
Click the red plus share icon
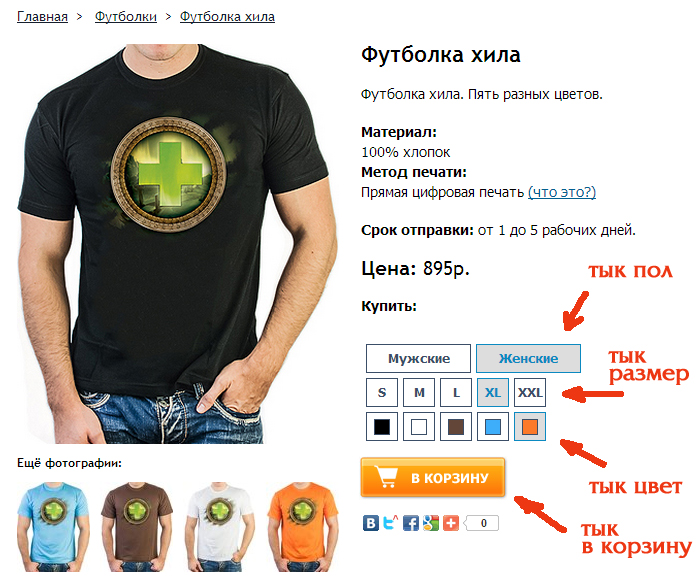tap(451, 523)
